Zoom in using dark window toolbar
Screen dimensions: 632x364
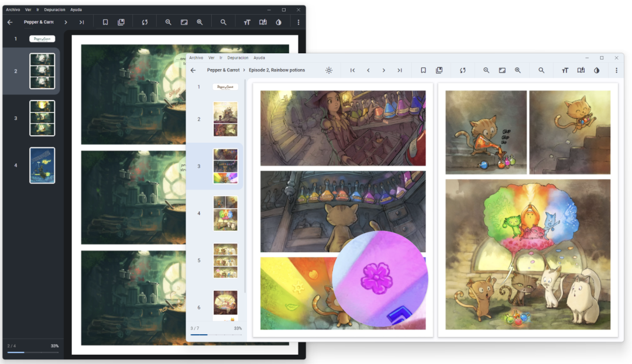[200, 22]
